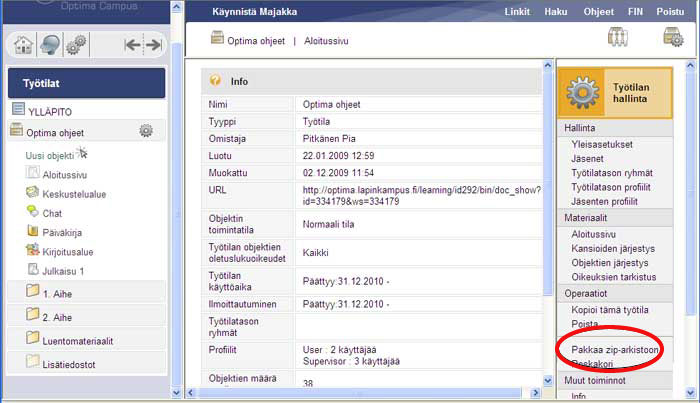700x403 pixels.
Task: Click the collapse-left arrow icon
Action: point(132,45)
